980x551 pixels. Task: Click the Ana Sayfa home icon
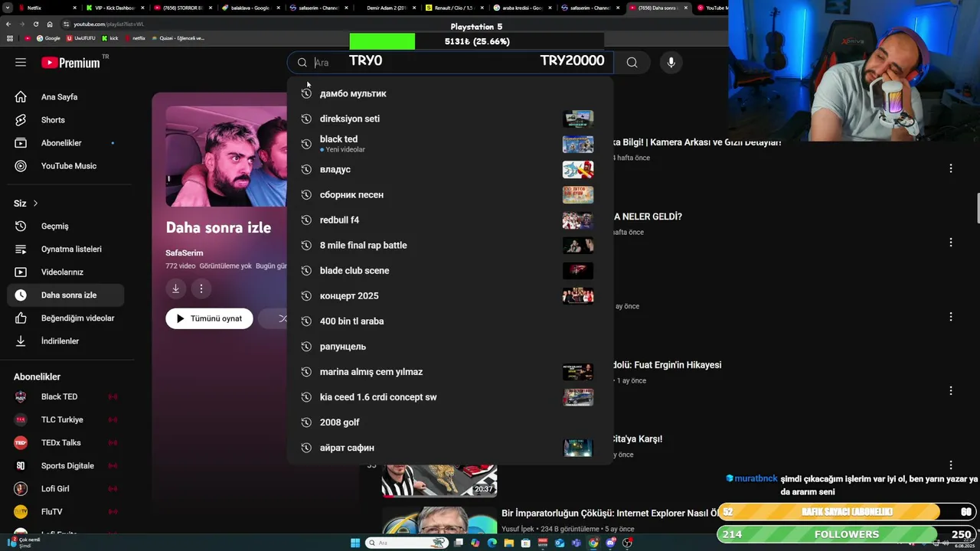(x=21, y=97)
